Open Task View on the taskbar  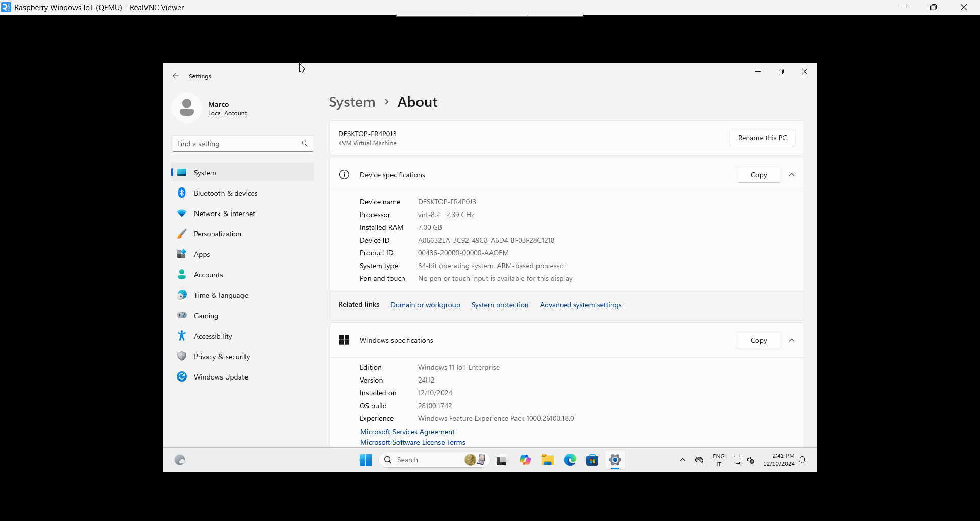tap(502, 460)
